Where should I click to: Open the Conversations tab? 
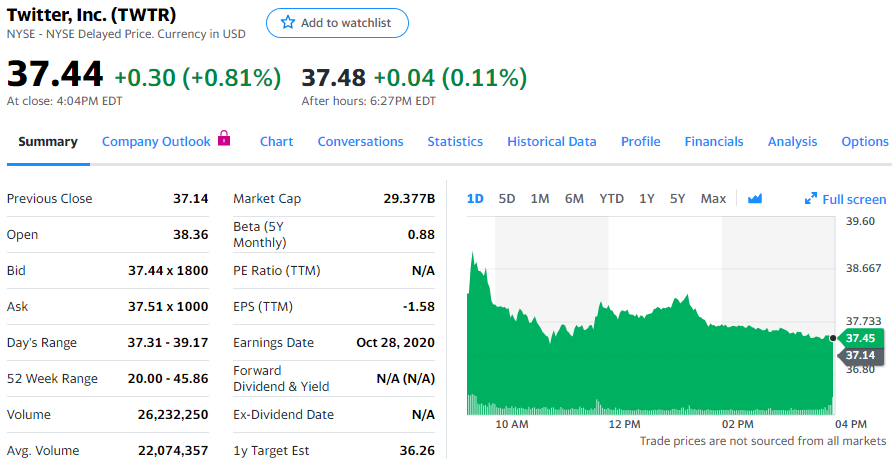click(360, 142)
